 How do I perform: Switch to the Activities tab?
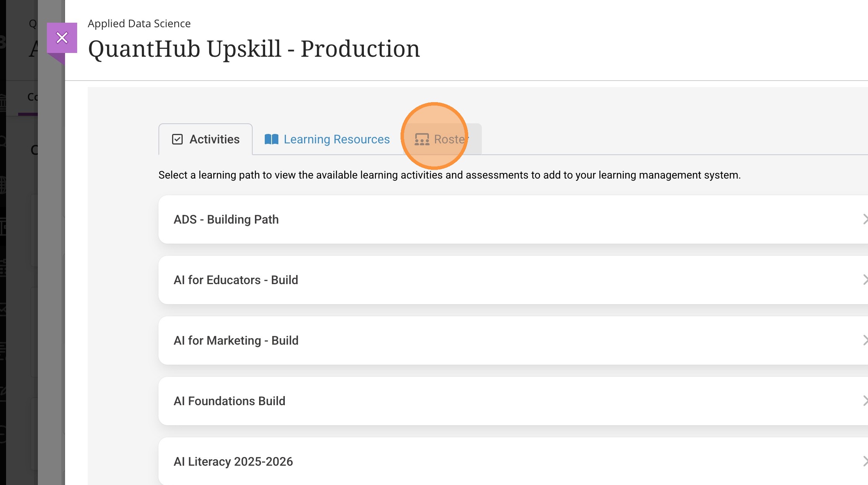pyautogui.click(x=214, y=139)
